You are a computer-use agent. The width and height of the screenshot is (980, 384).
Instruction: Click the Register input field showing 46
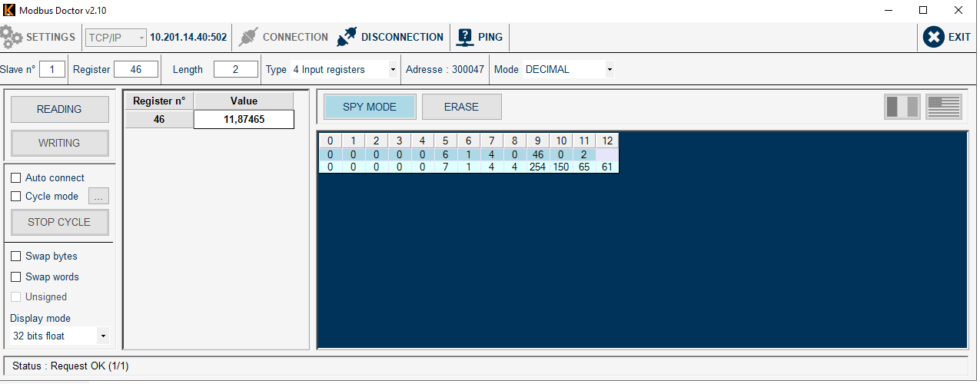[x=136, y=69]
